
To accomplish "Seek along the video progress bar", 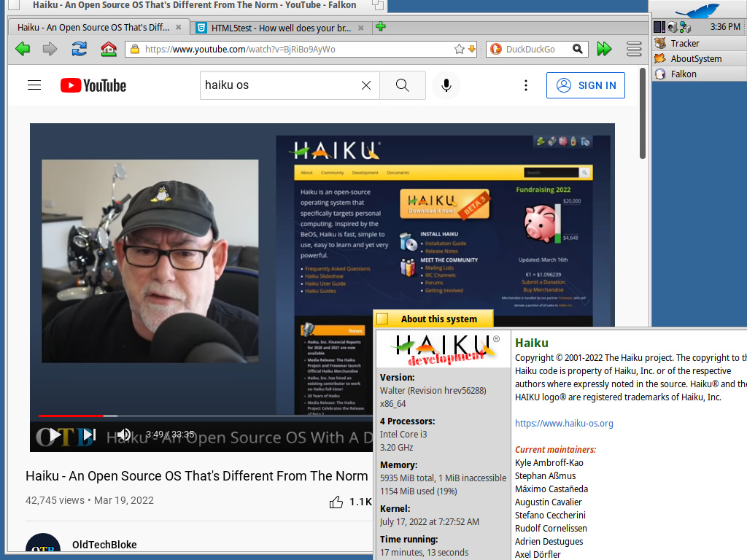I will 206,416.
